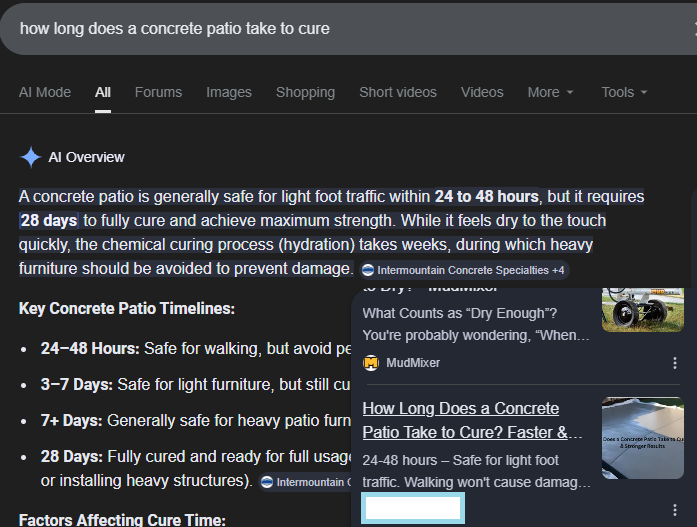Click the MudMixer source name
The image size is (697, 527).
pyautogui.click(x=413, y=363)
